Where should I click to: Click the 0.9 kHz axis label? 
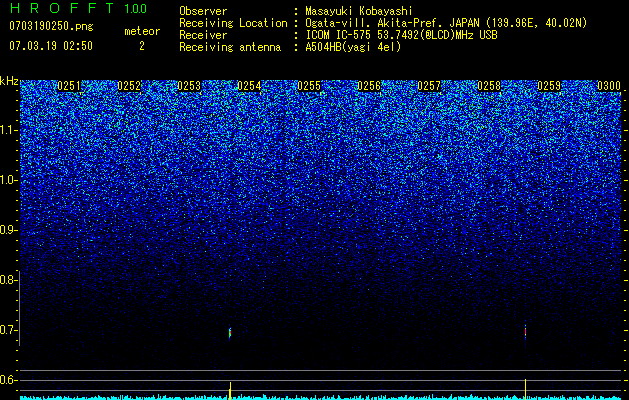pos(9,230)
